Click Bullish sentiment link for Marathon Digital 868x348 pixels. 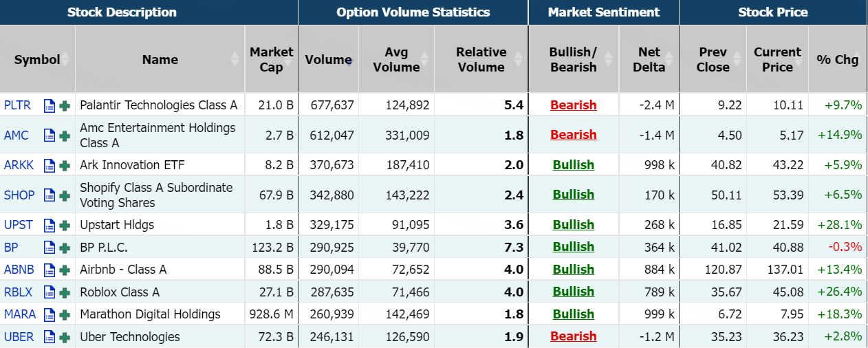(574, 314)
